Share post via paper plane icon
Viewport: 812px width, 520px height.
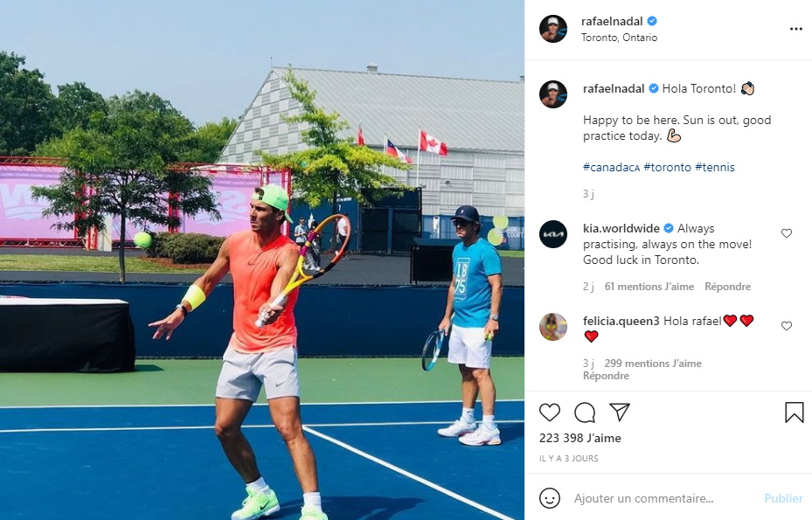point(620,413)
